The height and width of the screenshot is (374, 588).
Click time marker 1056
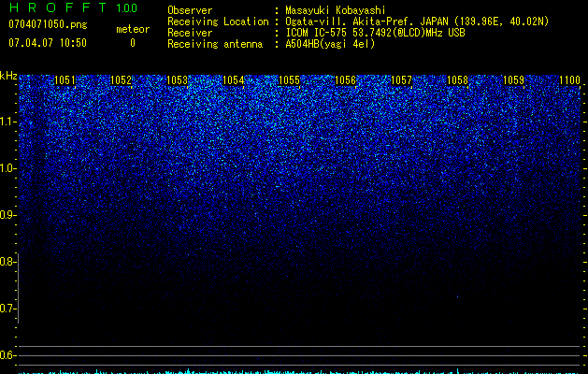(x=345, y=80)
